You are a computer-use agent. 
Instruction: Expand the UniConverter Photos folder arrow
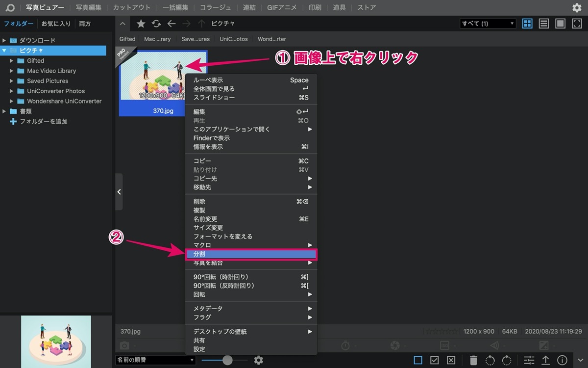point(12,91)
